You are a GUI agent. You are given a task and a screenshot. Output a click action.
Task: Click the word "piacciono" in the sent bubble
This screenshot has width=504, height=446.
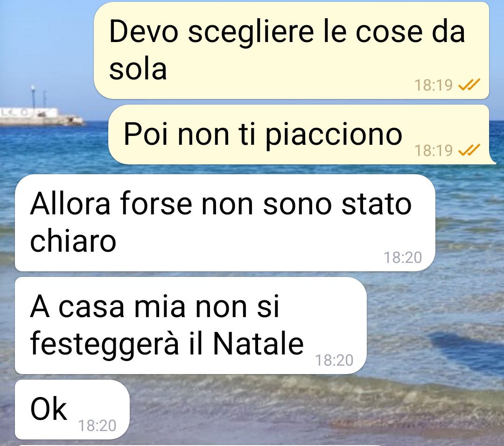tap(334, 136)
